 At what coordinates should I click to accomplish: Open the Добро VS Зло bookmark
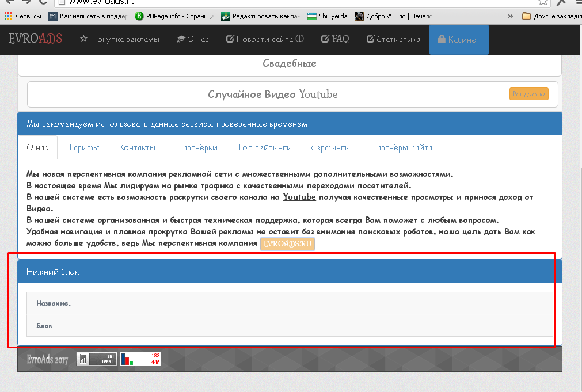tap(394, 16)
